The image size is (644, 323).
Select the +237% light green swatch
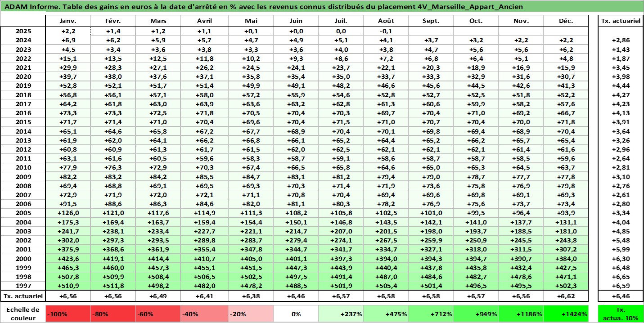coord(341,314)
